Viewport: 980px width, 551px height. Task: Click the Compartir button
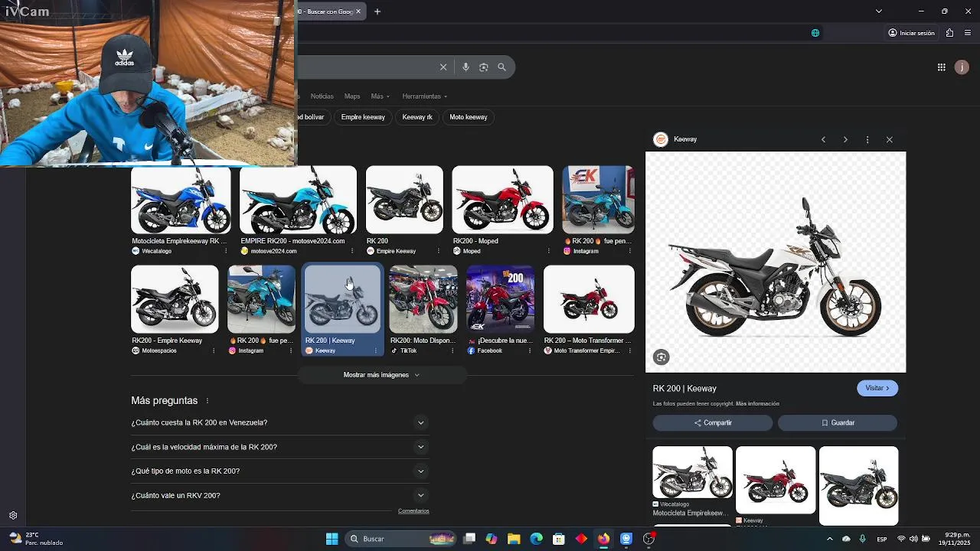coord(713,422)
